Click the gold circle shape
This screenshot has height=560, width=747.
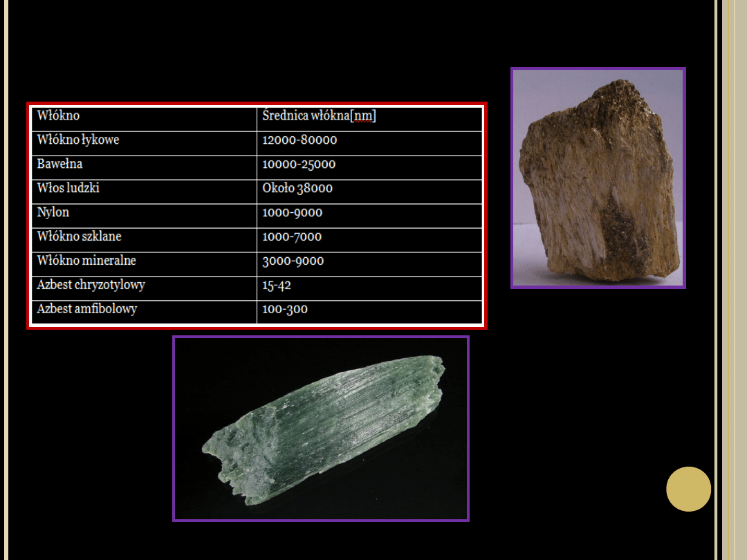tap(688, 489)
